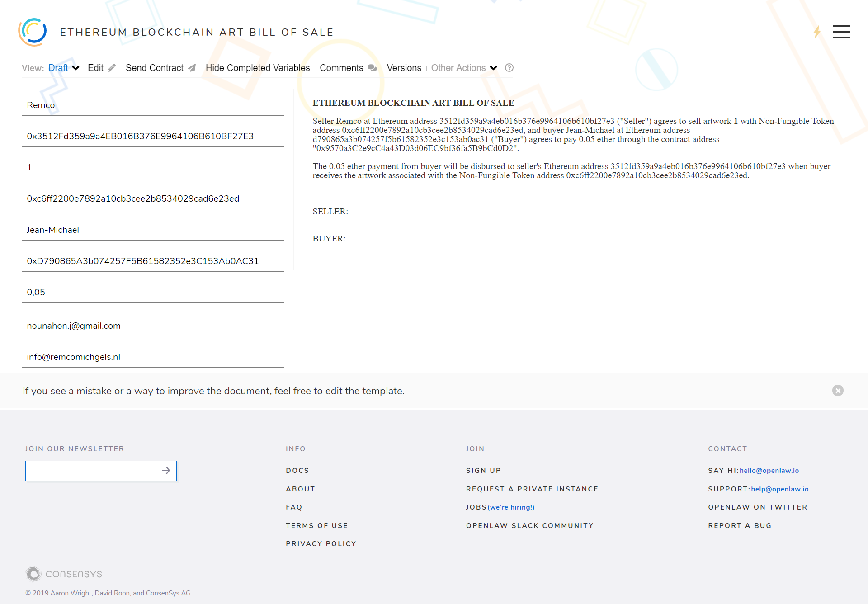Click the yellow lightning bolt icon
The image size is (868, 604).
(816, 32)
